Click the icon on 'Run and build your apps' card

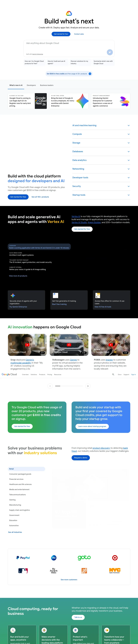[13, 630]
